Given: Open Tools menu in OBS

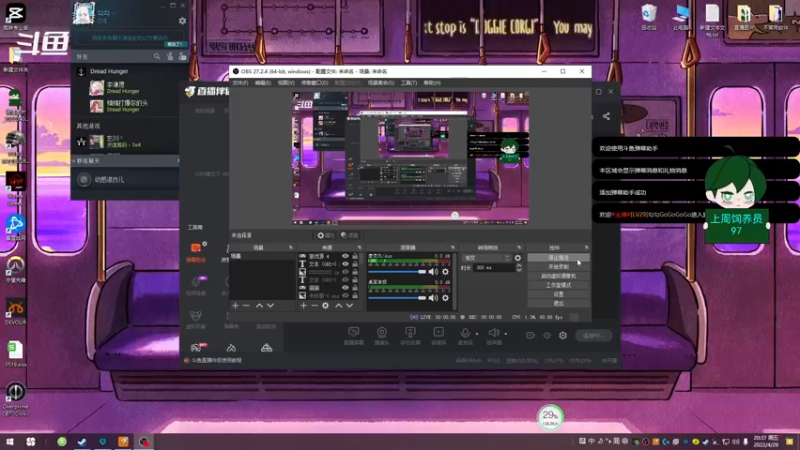Looking at the screenshot, I should click(408, 83).
